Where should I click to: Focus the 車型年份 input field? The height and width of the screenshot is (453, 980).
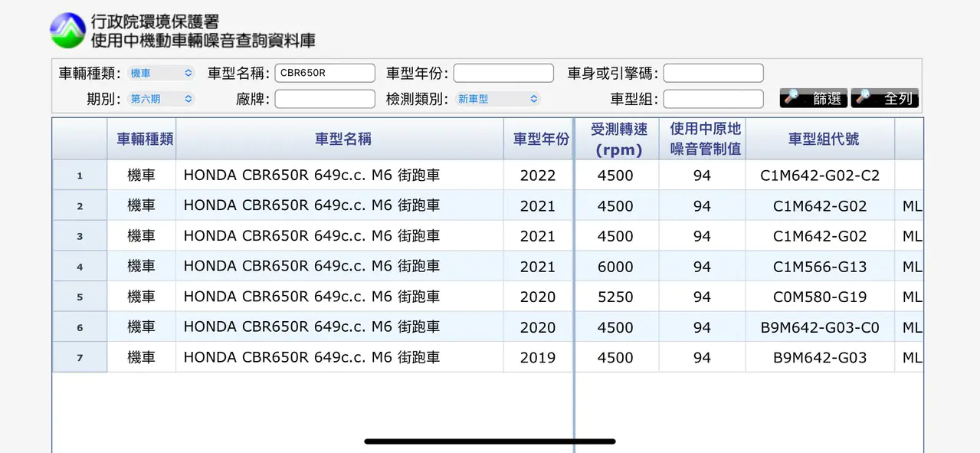(x=503, y=73)
